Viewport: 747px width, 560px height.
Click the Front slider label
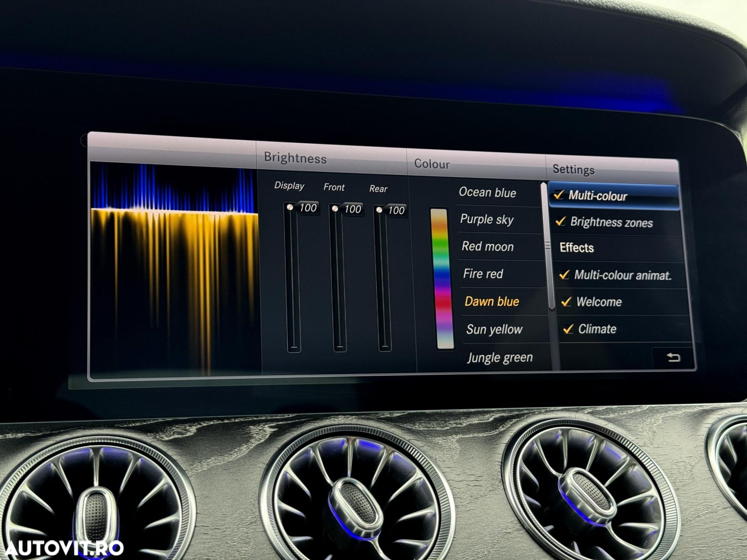pos(334,187)
